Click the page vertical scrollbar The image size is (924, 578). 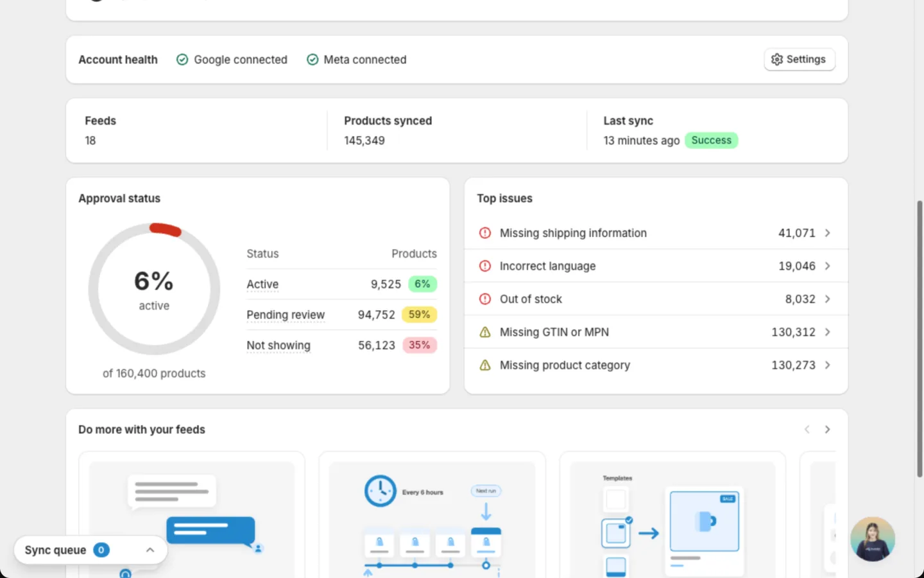920,338
